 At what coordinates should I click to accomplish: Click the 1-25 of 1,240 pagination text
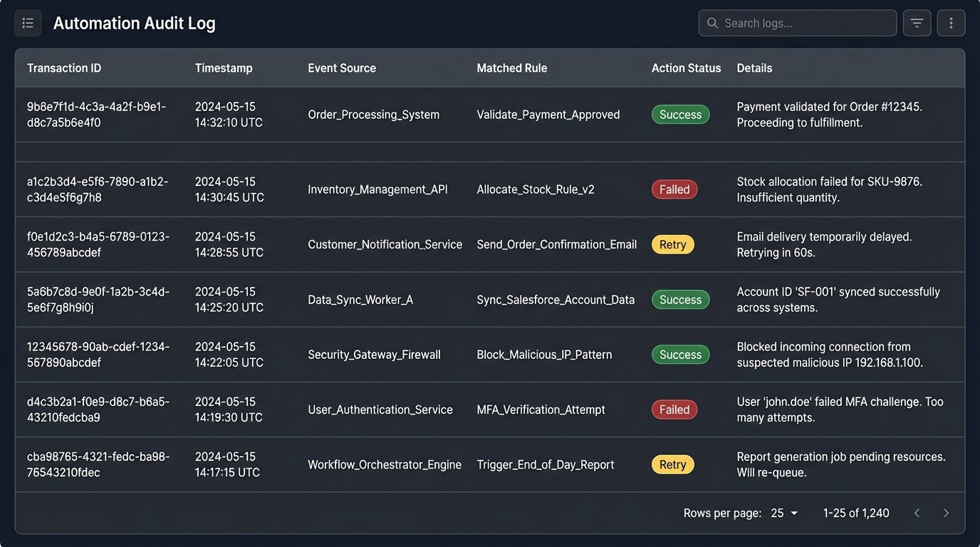pos(856,512)
